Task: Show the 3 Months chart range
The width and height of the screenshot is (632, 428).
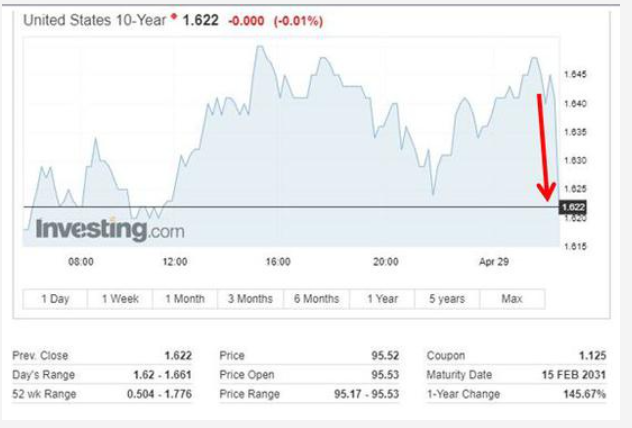Action: coord(250,299)
